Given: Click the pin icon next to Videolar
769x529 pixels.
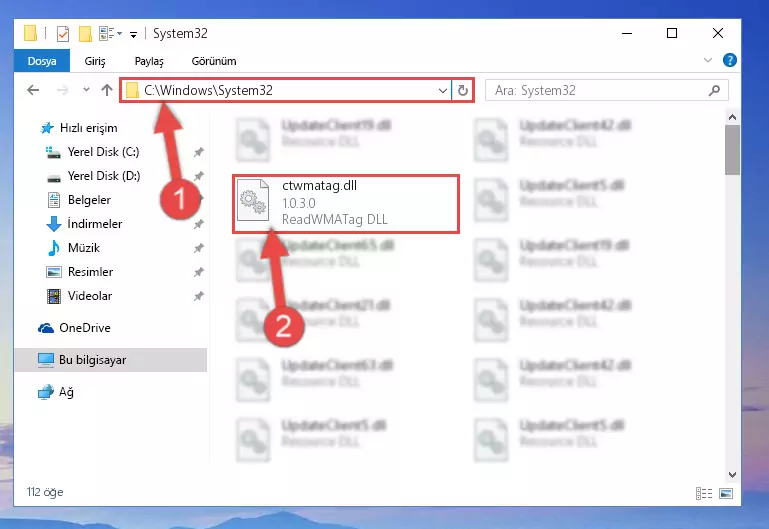Looking at the screenshot, I should [198, 296].
